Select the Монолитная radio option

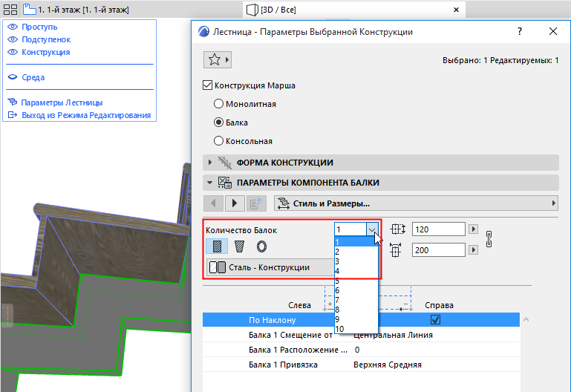pyautogui.click(x=218, y=104)
